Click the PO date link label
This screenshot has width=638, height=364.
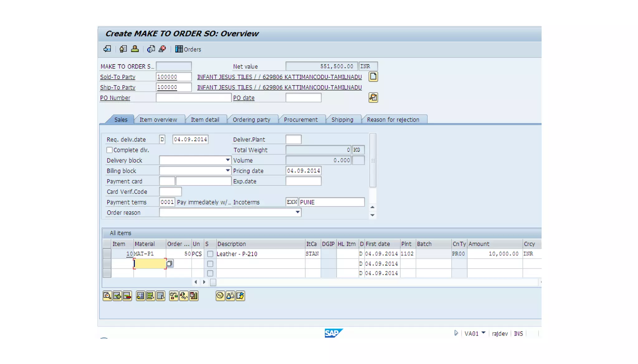(x=244, y=98)
